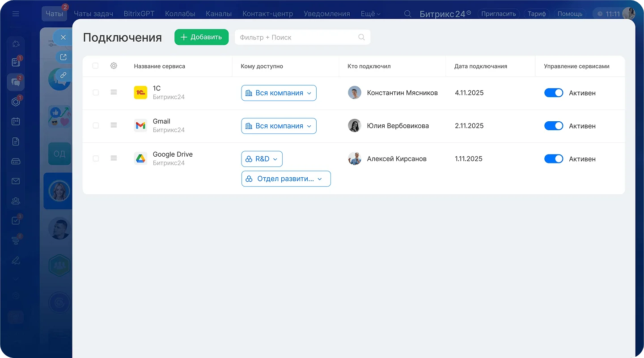
Task: Expand the 1C Вся компания access dropdown
Action: coord(279,93)
